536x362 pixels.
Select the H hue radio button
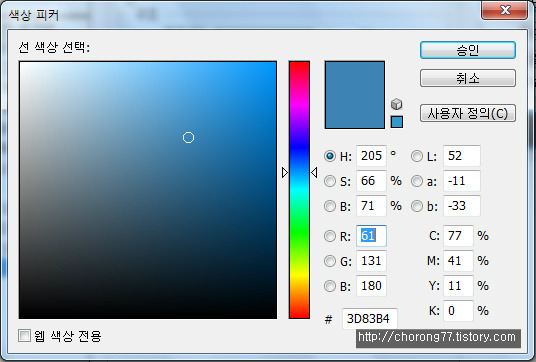pyautogui.click(x=330, y=156)
